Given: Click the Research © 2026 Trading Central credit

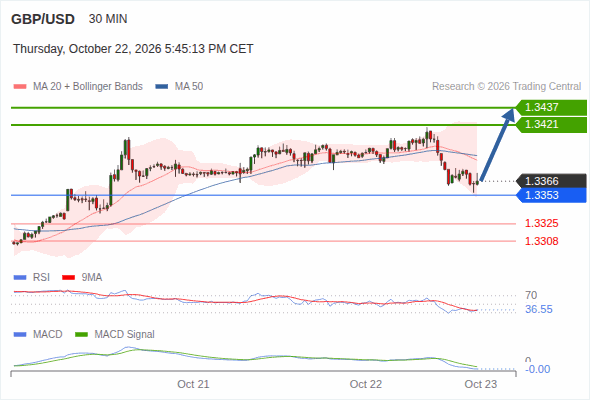Looking at the screenshot, I should [x=506, y=87].
